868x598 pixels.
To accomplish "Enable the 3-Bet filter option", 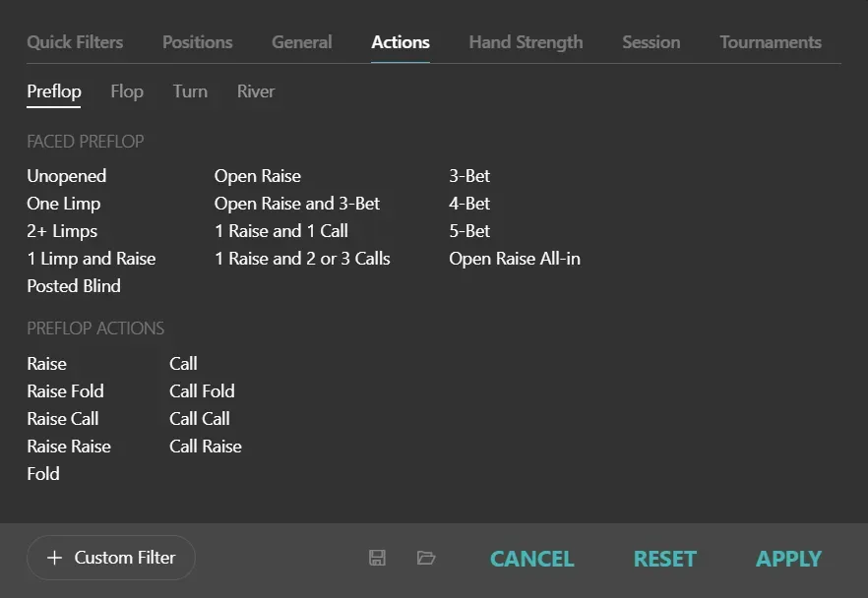I will click(x=469, y=176).
